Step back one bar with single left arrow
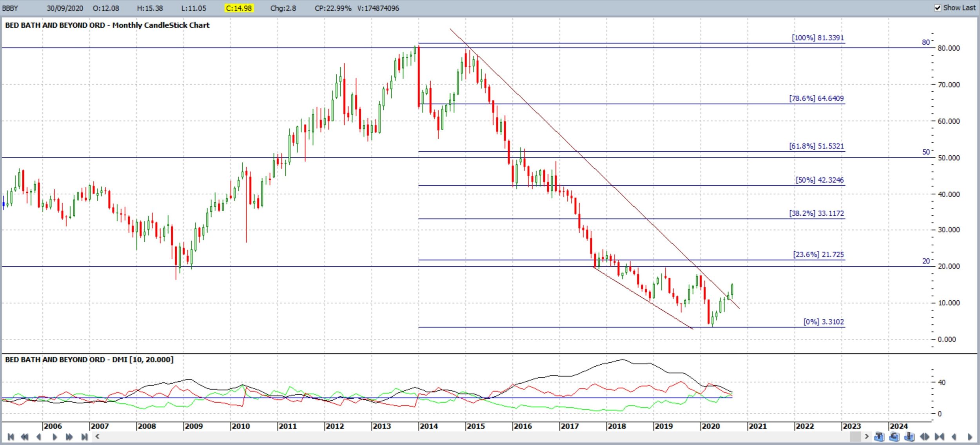 pyautogui.click(x=38, y=437)
